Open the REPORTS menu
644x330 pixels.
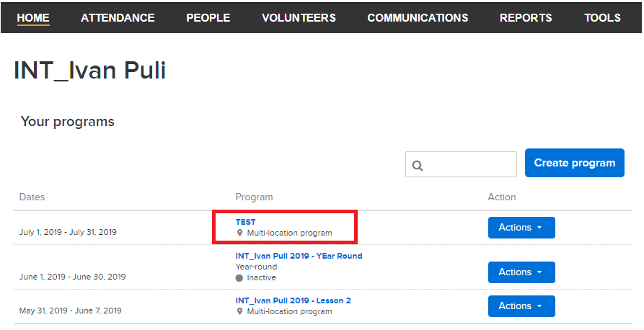coord(526,17)
